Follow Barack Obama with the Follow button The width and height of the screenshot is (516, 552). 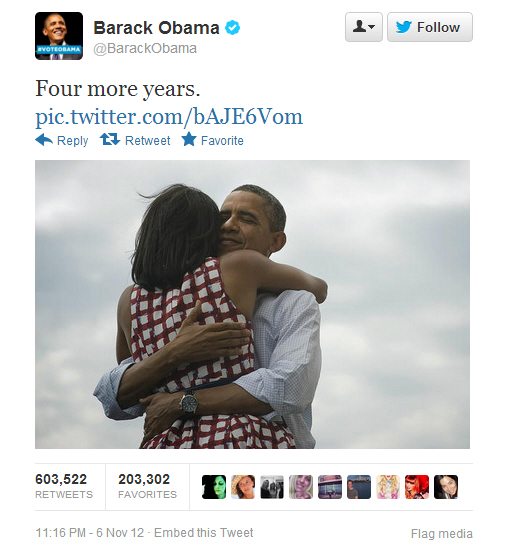tap(430, 27)
